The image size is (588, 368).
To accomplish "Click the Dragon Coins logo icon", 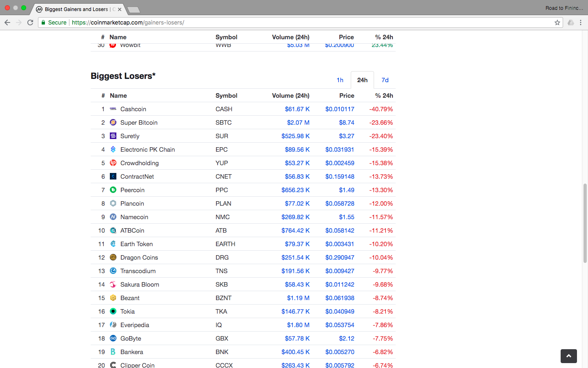I will 113,258.
